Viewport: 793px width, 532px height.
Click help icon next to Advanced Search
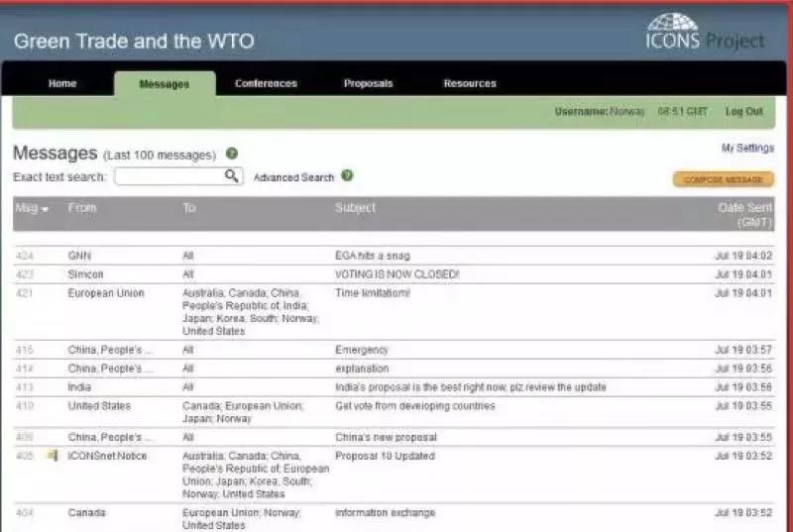(347, 176)
